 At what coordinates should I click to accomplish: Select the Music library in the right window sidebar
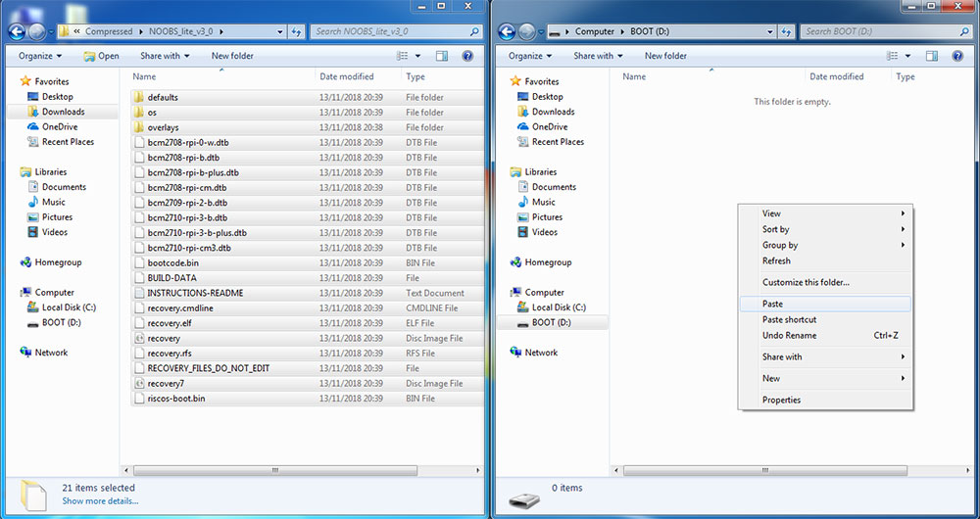pos(543,202)
